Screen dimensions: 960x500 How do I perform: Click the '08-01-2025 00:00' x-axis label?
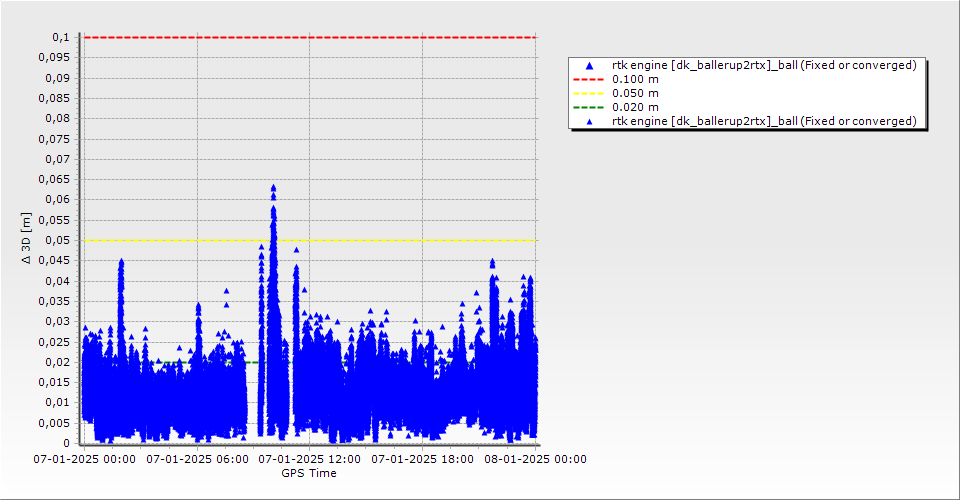coord(535,459)
